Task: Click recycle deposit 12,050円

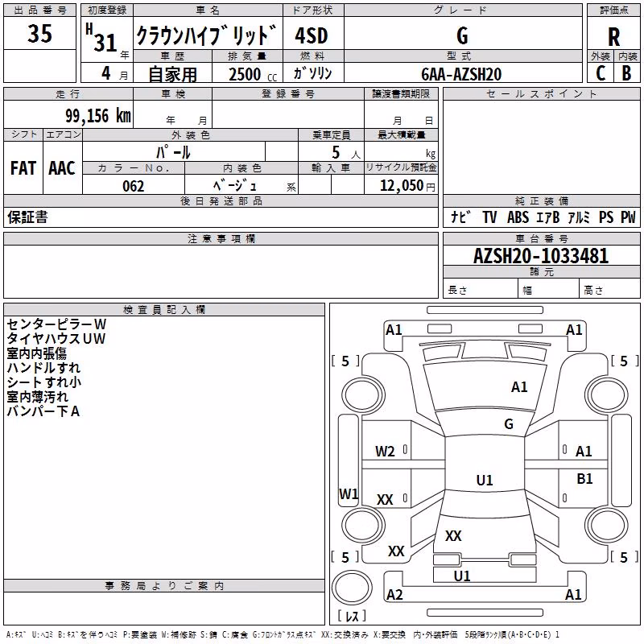Action: pos(407,186)
